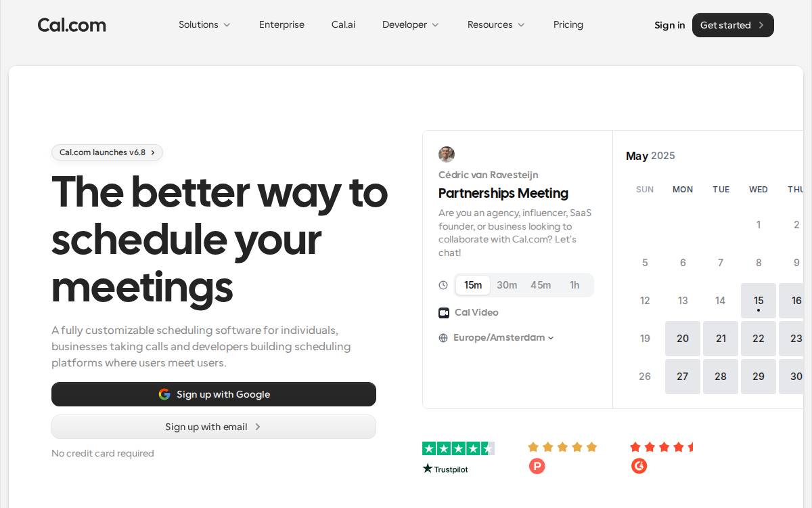Click the Cal.com logo
Viewport: 812px width, 508px height.
point(72,25)
